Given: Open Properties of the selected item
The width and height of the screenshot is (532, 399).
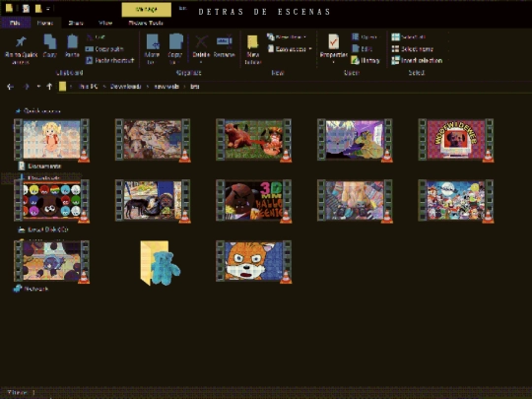Looking at the screenshot, I should 334,46.
